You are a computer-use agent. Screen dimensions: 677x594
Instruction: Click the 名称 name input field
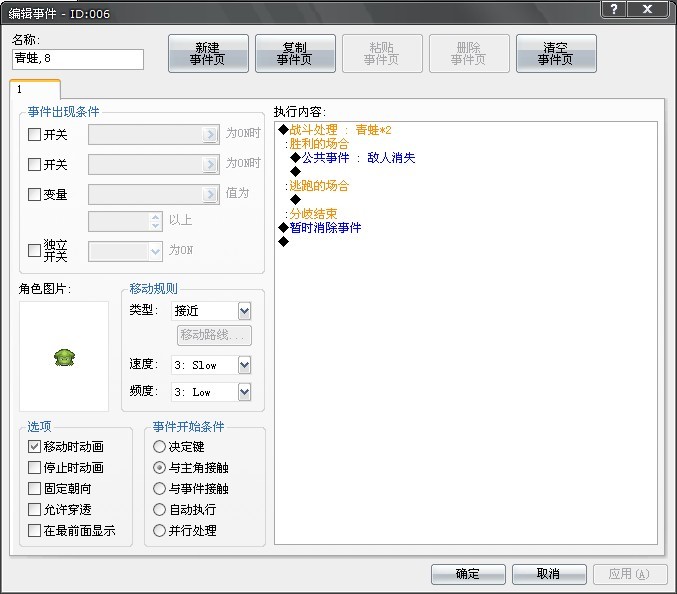coord(78,59)
